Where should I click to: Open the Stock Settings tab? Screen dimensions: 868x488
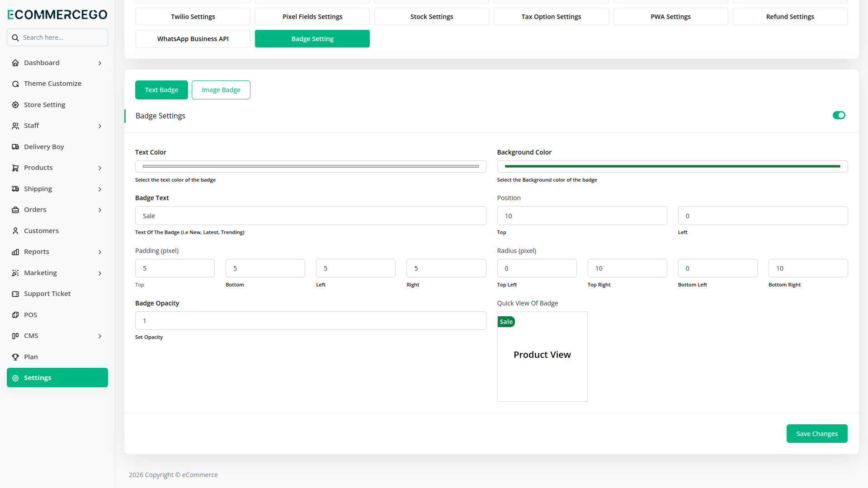(432, 17)
